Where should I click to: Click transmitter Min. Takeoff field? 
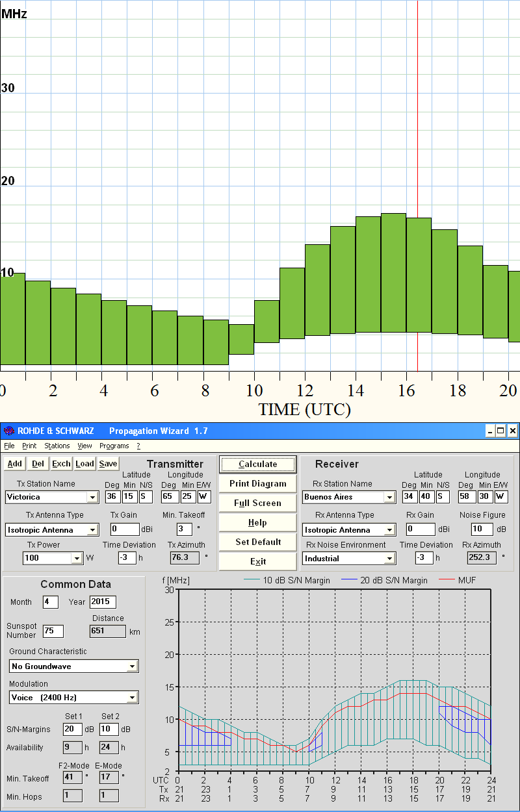pyautogui.click(x=184, y=529)
